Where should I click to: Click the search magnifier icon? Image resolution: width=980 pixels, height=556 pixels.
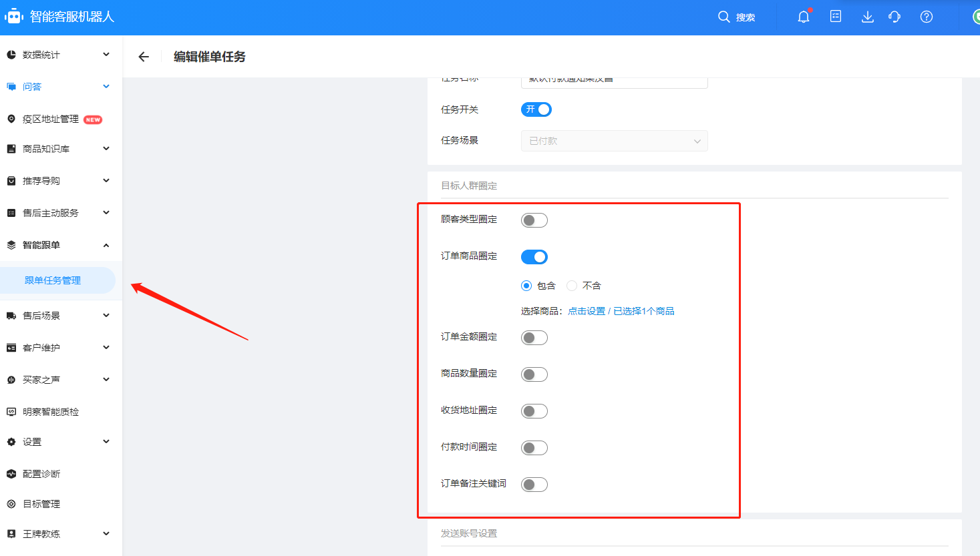click(723, 17)
